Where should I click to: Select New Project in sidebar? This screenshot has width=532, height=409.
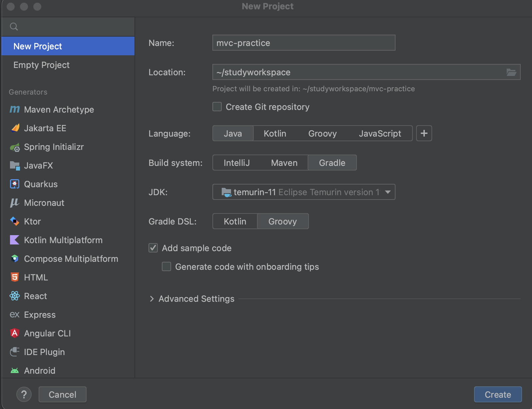click(68, 46)
